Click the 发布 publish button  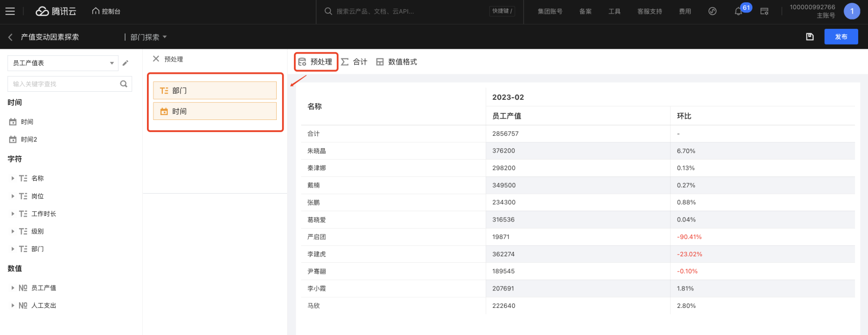[841, 36]
